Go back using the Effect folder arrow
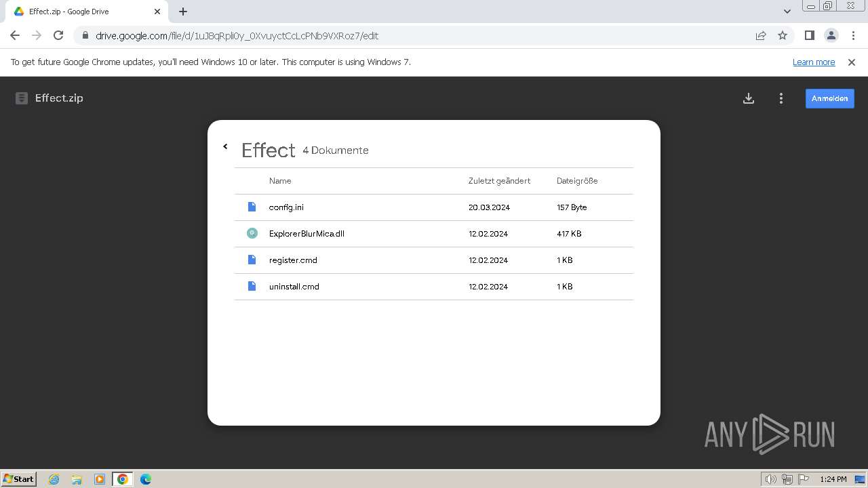 point(225,146)
